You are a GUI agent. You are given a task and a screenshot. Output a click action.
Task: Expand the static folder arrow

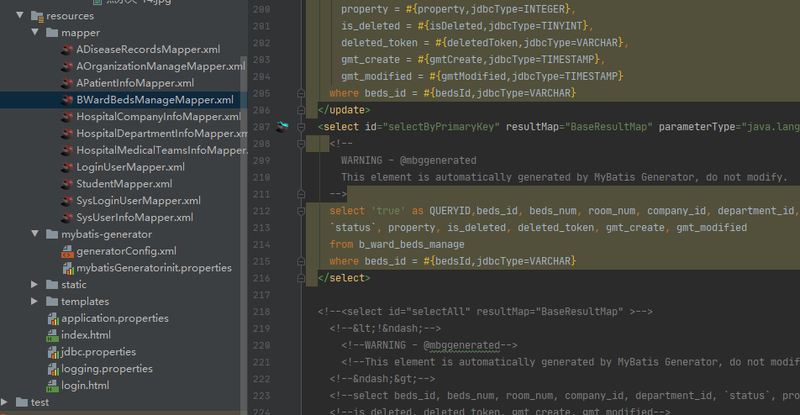[x=34, y=284]
